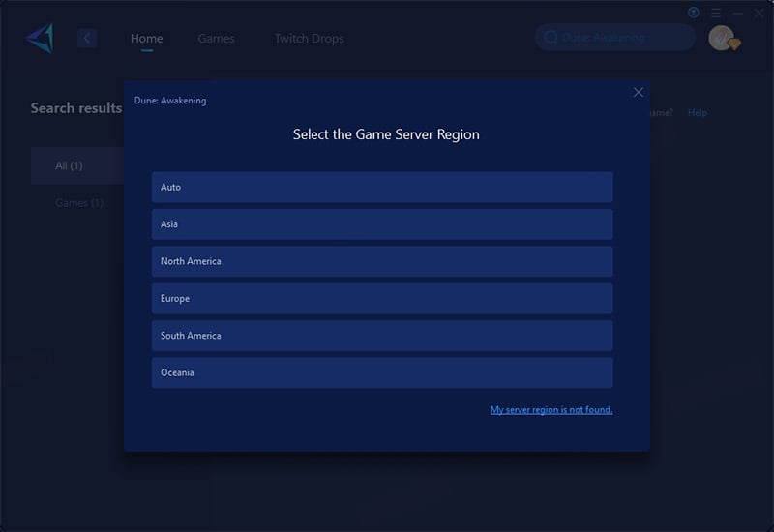Pick South America server region
This screenshot has height=532, width=774.
(x=382, y=336)
